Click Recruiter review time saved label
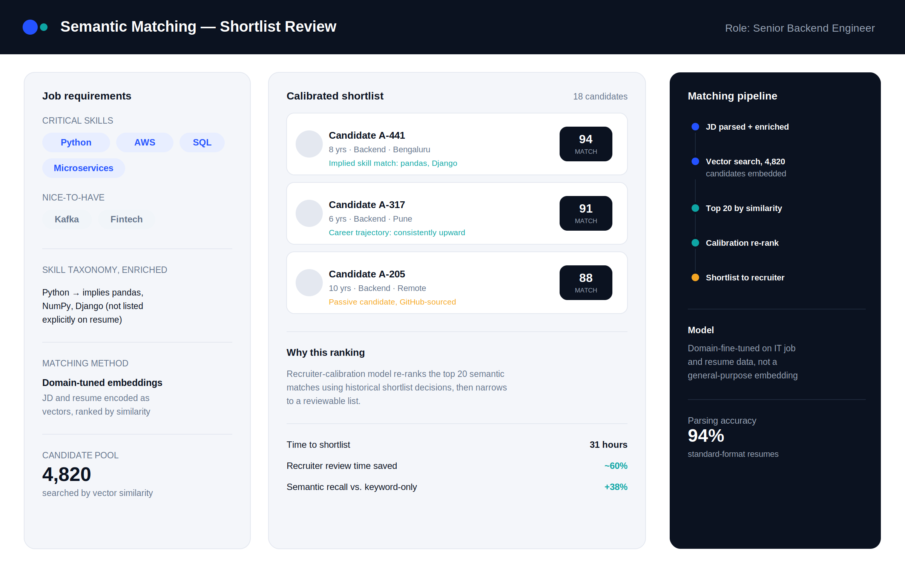 [x=342, y=466]
